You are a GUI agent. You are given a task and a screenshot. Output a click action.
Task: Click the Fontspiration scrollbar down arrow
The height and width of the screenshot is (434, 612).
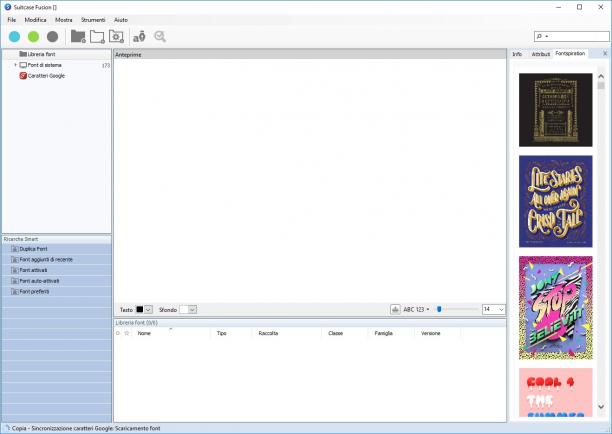601,407
